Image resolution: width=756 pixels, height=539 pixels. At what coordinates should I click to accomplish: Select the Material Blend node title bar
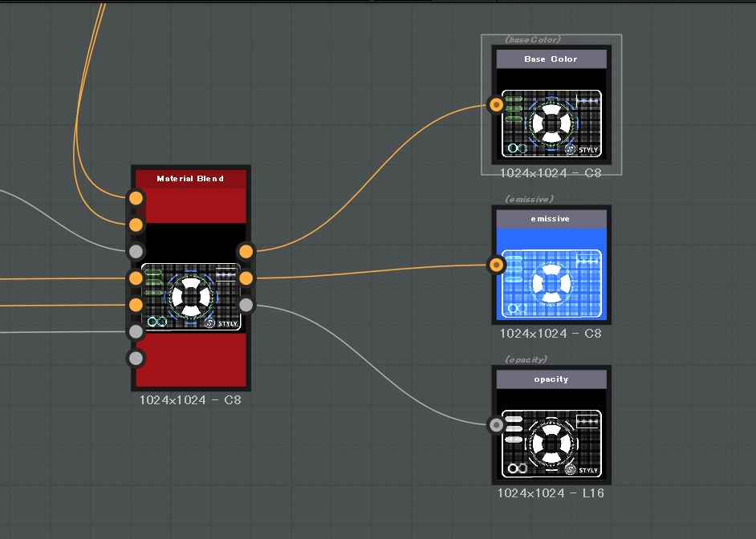[x=191, y=179]
